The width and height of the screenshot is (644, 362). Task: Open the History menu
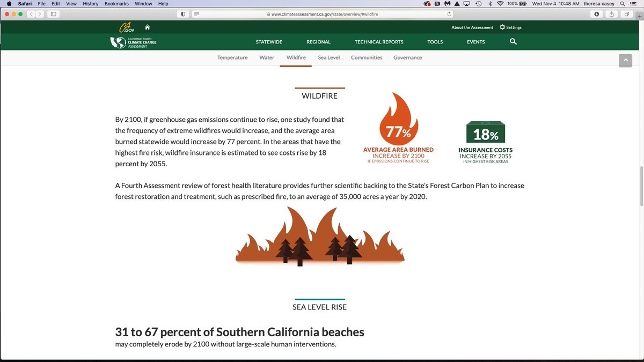[x=91, y=4]
